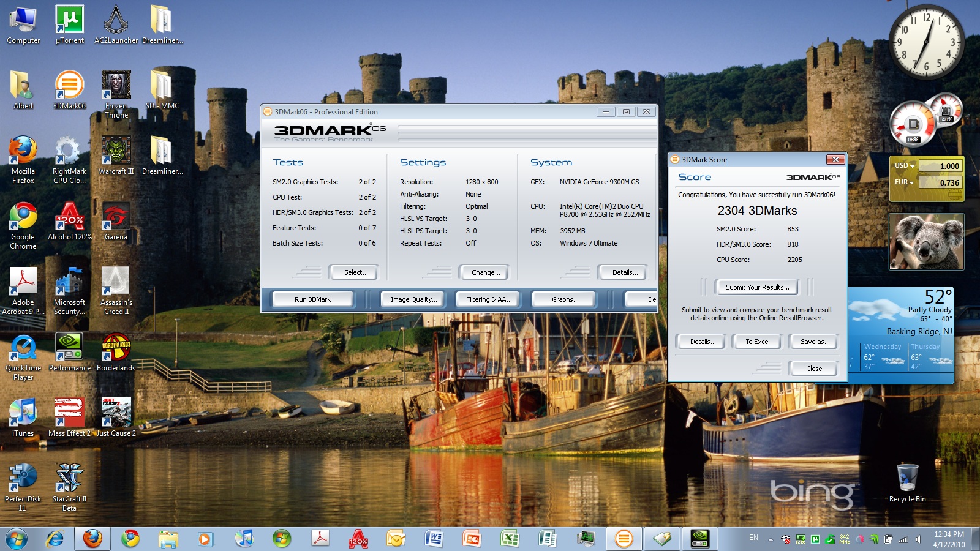Show hidden system tray icons
980x551 pixels.
[x=771, y=539]
